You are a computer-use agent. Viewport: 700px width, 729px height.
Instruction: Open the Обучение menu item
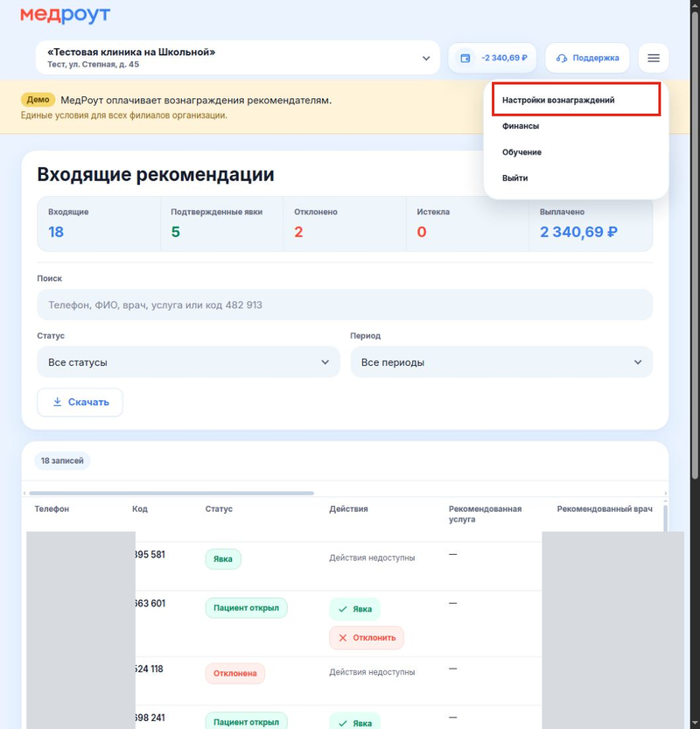click(521, 152)
